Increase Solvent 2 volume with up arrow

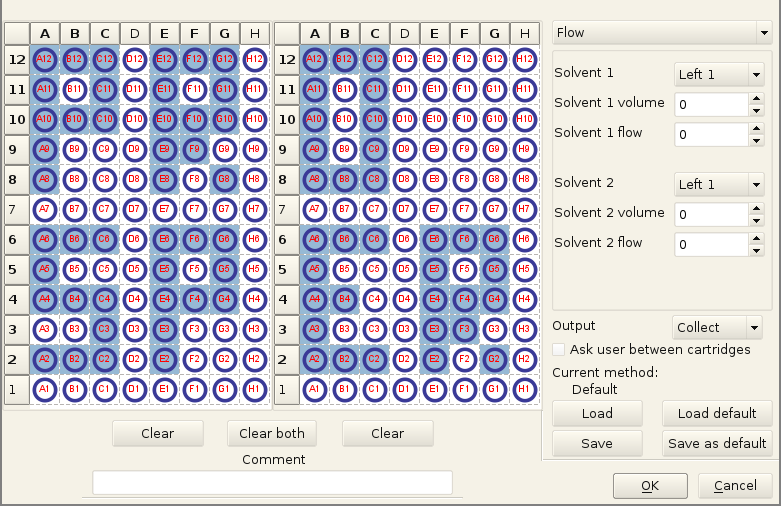[x=756, y=209]
